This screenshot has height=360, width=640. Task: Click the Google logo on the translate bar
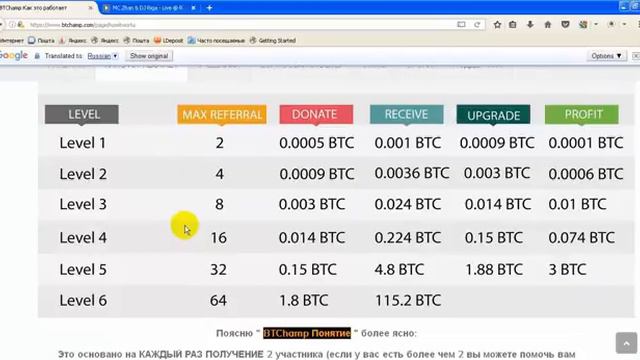[x=13, y=56]
